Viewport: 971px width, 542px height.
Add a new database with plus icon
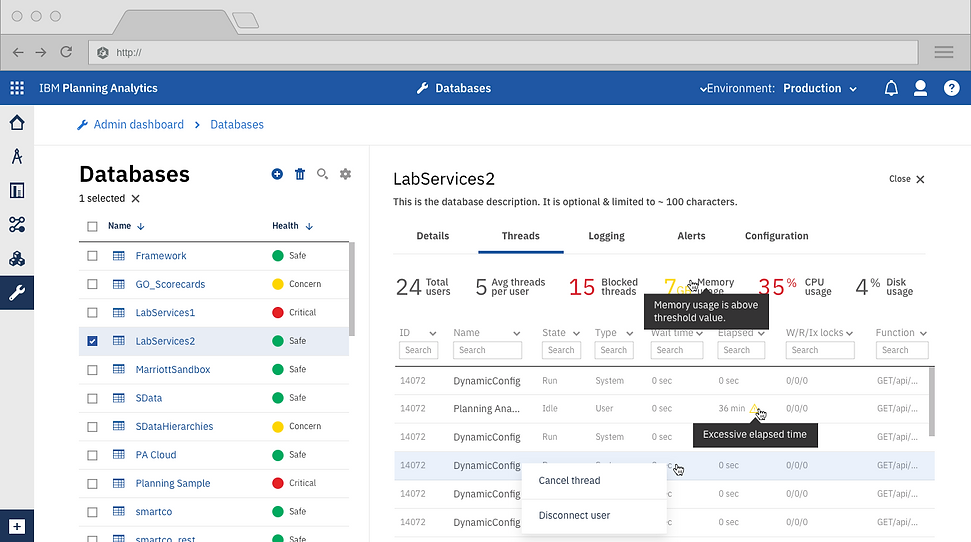pos(277,174)
